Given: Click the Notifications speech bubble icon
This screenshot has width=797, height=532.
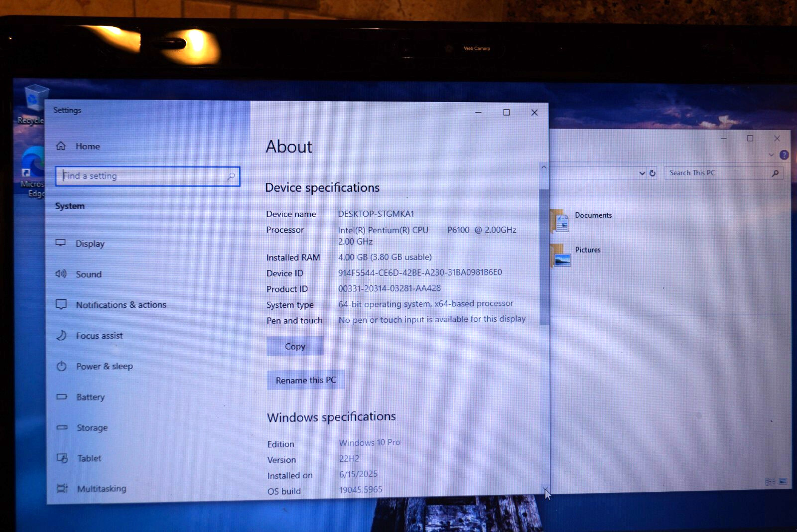Looking at the screenshot, I should click(x=61, y=304).
